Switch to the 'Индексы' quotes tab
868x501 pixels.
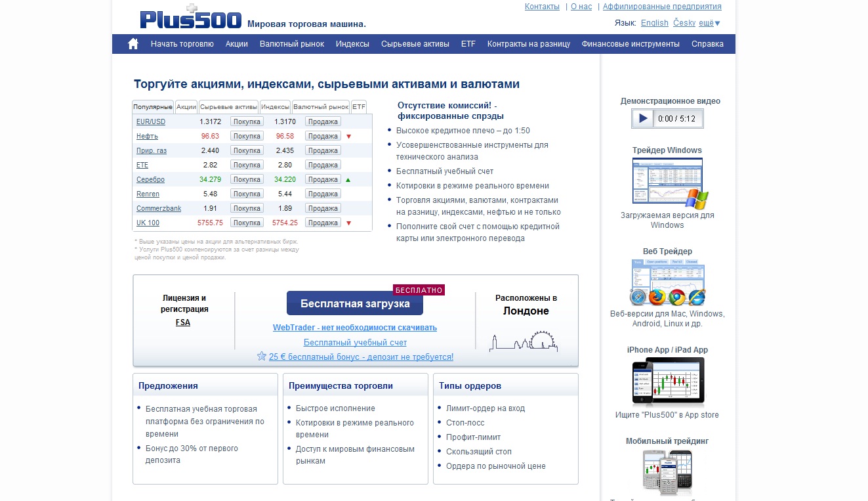tap(276, 107)
